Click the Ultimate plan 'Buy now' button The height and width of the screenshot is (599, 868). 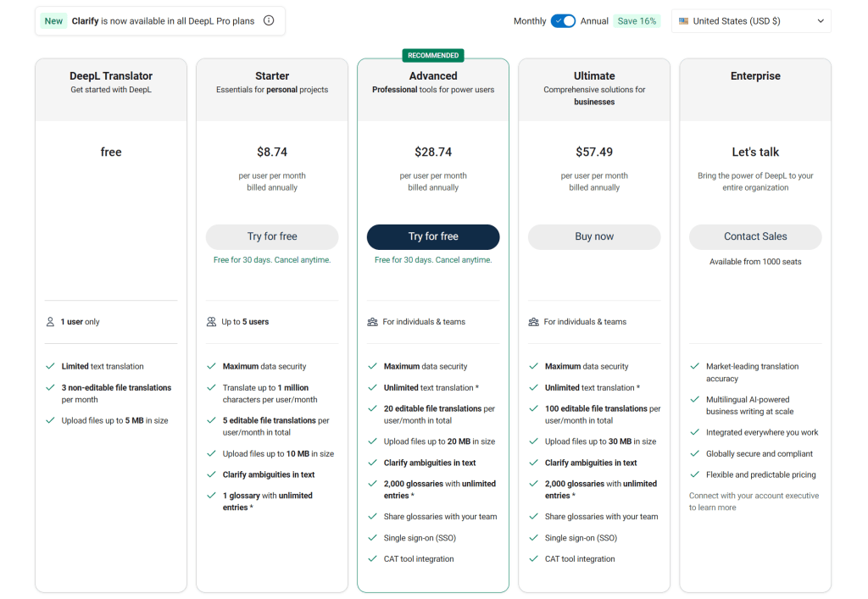coord(594,236)
